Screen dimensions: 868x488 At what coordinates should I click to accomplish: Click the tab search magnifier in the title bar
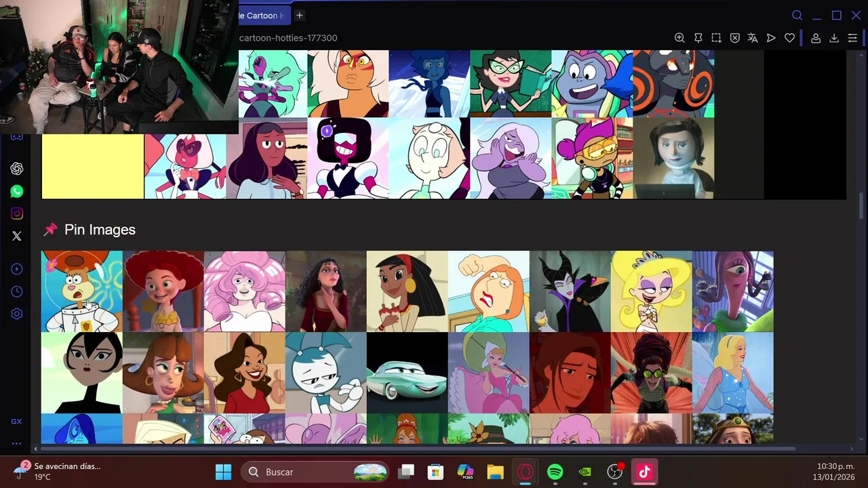tap(797, 15)
